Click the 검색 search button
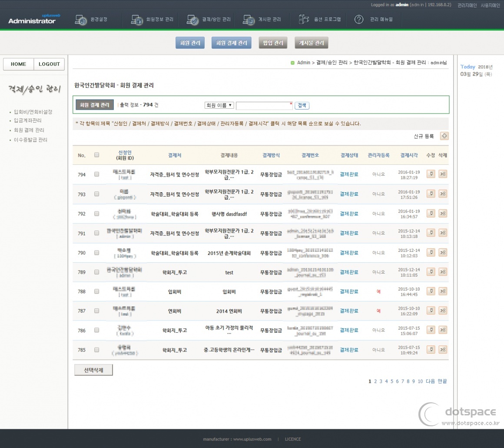The image size is (504, 448). (x=302, y=106)
